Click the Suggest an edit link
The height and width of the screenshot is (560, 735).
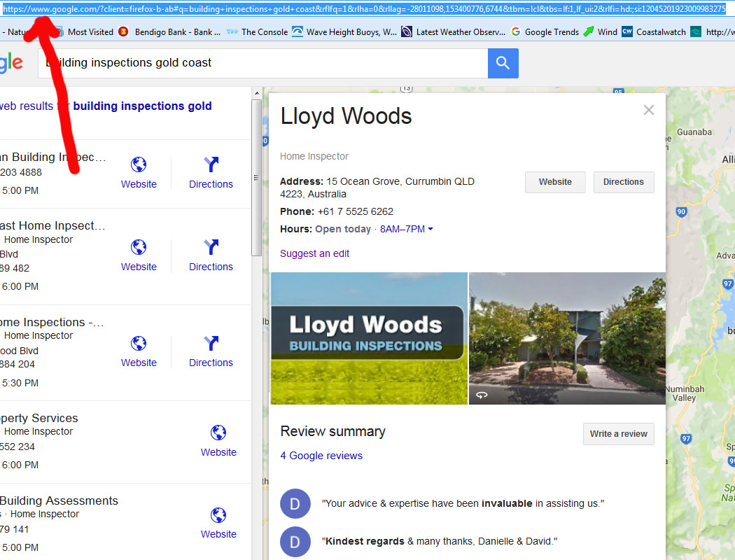tap(314, 253)
